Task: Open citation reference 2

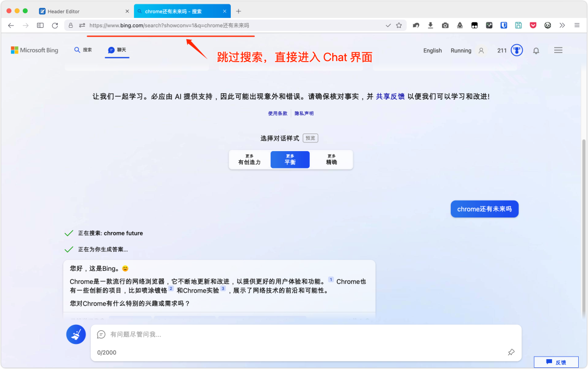Action: click(170, 289)
